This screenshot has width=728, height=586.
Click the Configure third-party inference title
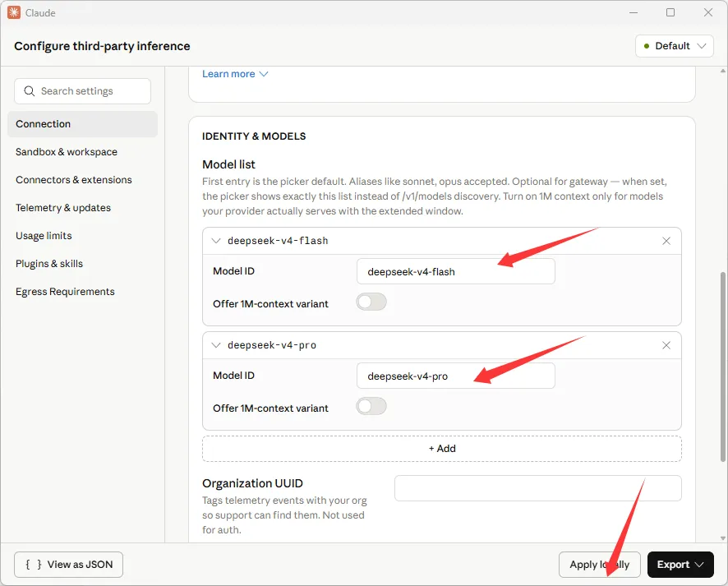tap(102, 46)
